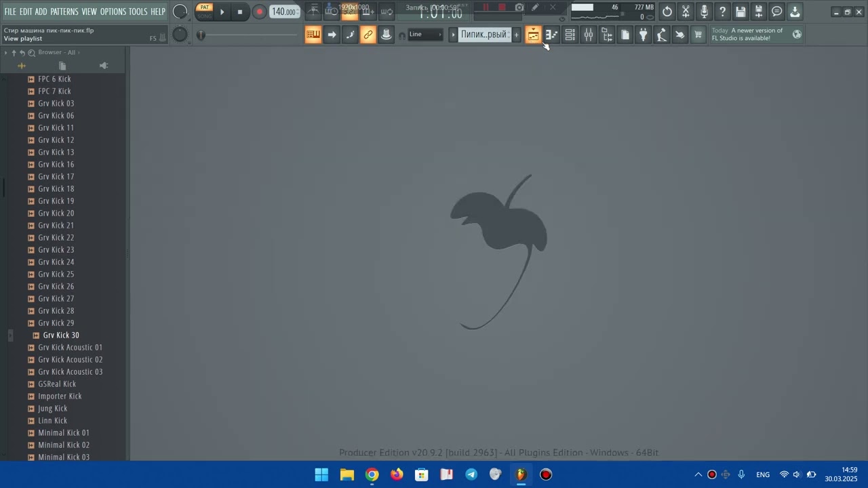Open browser options arrow at panel corner
868x488 pixels.
click(5, 52)
